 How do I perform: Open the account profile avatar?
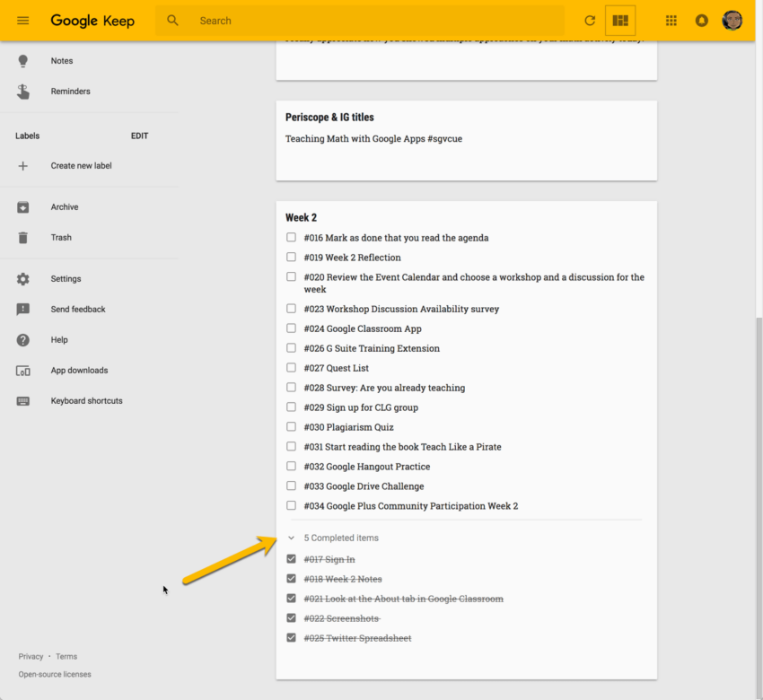[732, 21]
